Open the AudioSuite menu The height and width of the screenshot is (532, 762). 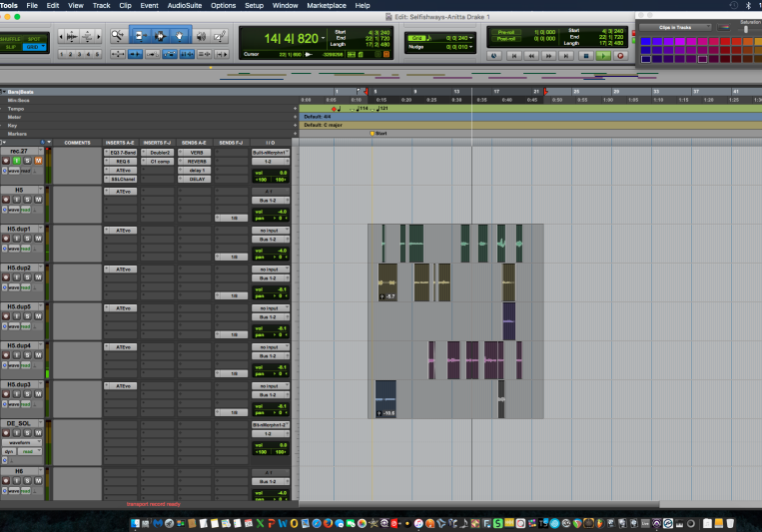tap(185, 5)
